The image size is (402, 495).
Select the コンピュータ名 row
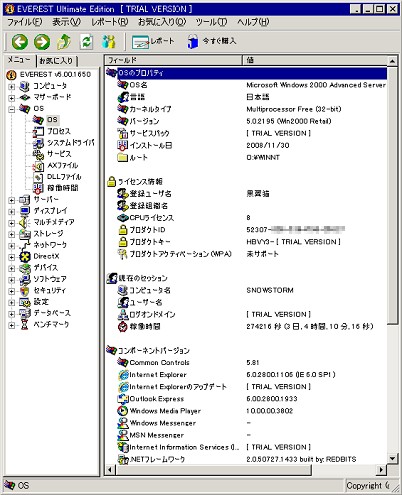[x=246, y=290]
